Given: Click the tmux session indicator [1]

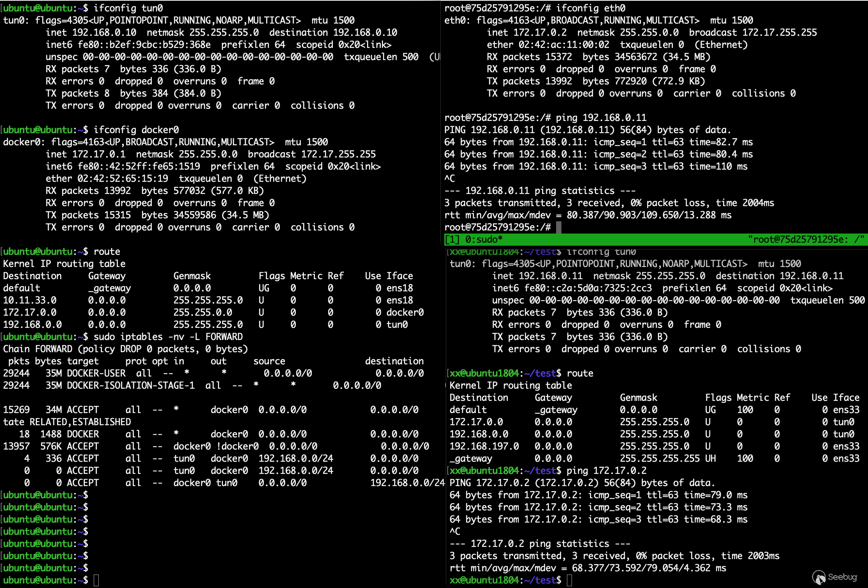Looking at the screenshot, I should [452, 239].
